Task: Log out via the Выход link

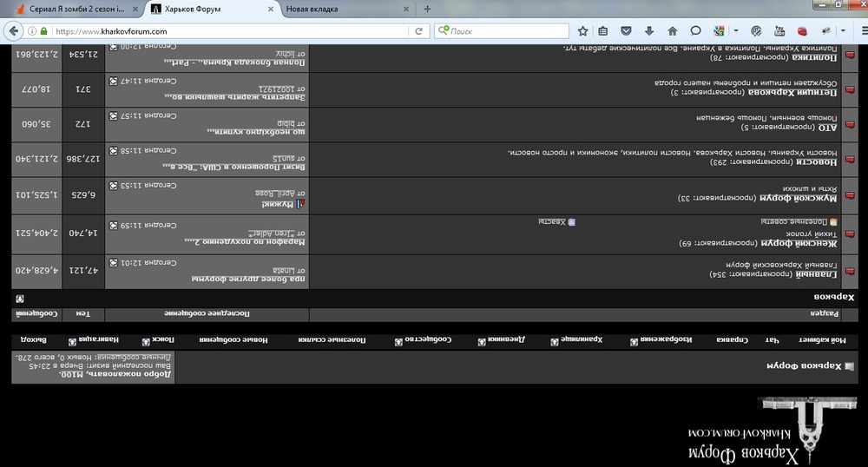Action: coord(33,339)
